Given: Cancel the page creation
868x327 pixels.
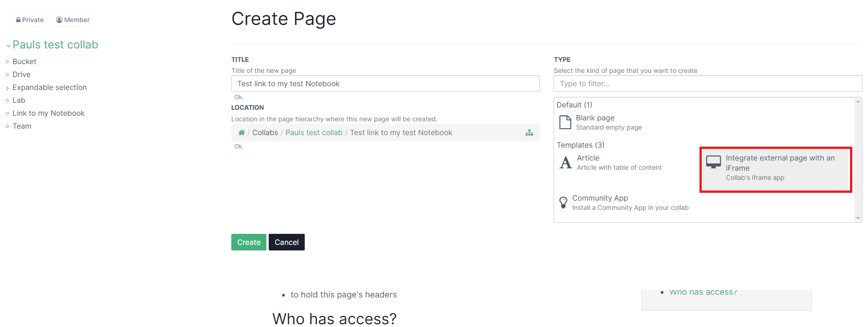Looking at the screenshot, I should click(x=286, y=242).
